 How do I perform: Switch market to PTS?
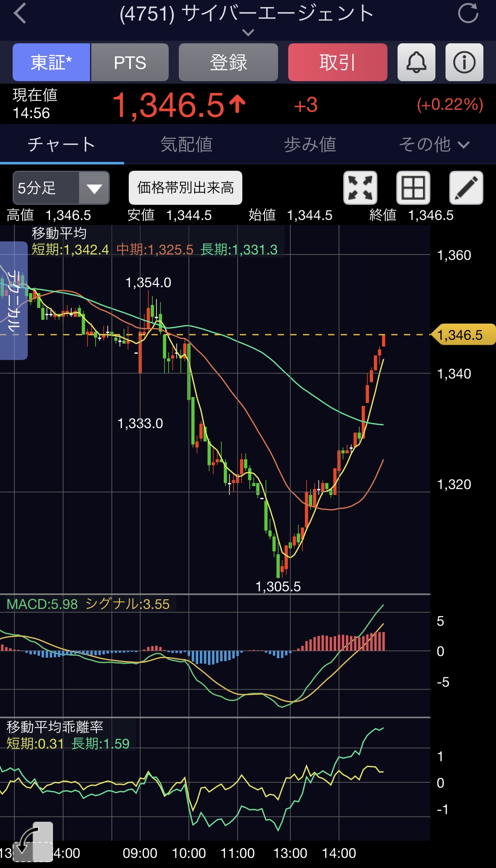tap(130, 62)
